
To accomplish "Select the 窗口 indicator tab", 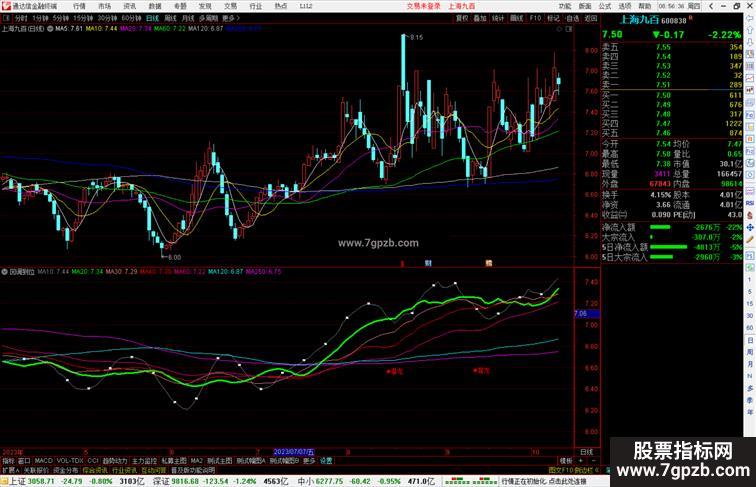I will tap(24, 460).
